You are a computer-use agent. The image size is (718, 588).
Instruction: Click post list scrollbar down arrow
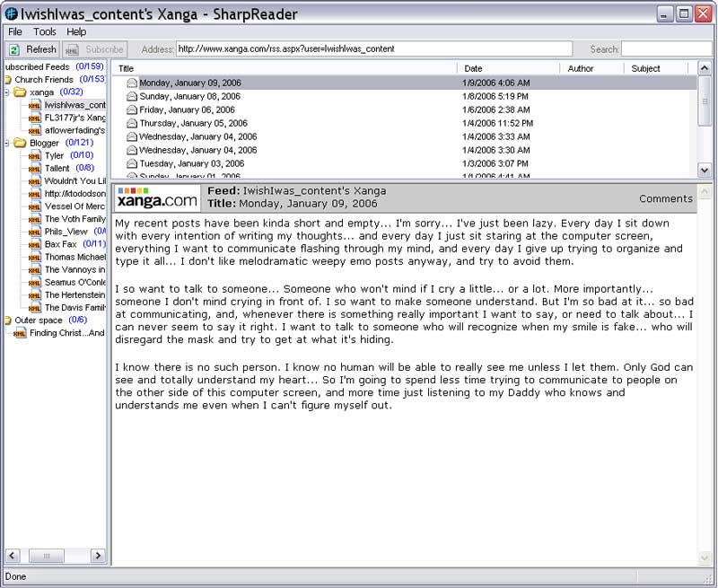pyautogui.click(x=705, y=170)
